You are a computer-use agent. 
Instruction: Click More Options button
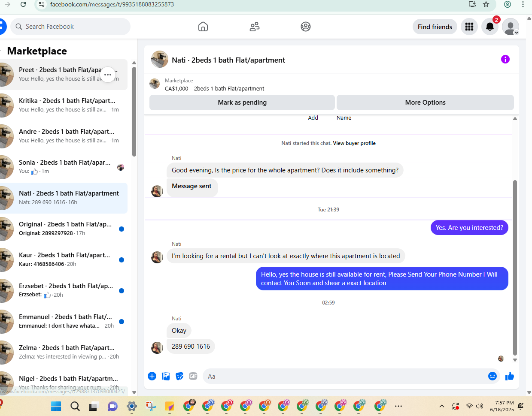click(x=425, y=102)
